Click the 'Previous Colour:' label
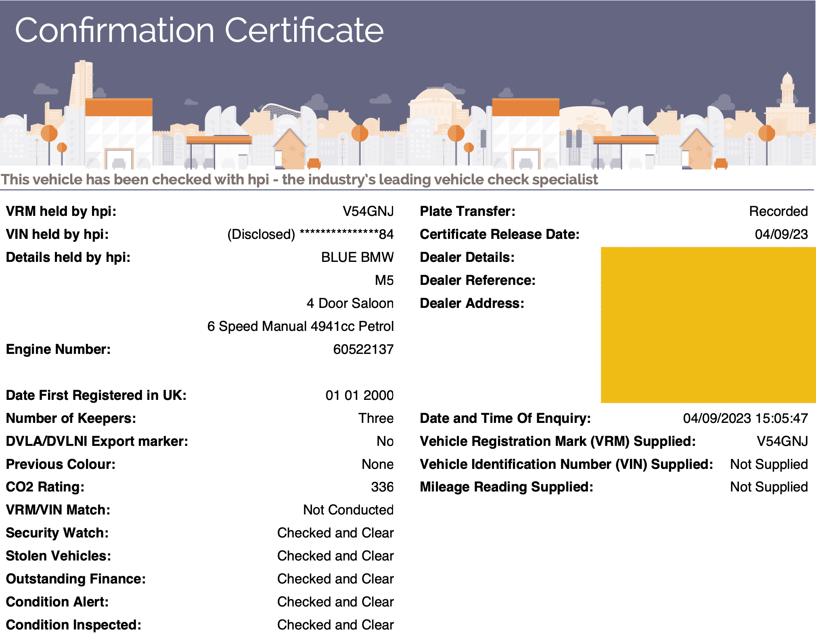This screenshot has height=644, width=816. pyautogui.click(x=61, y=464)
